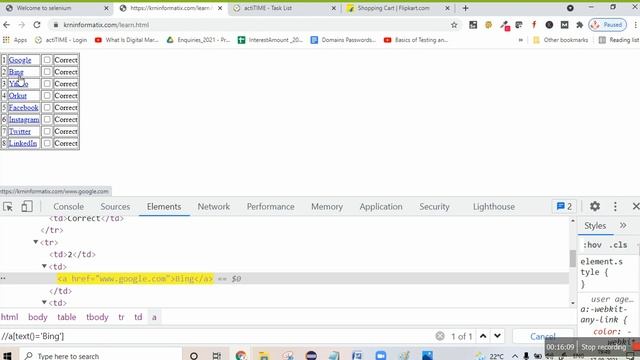Image resolution: width=640 pixels, height=360 pixels.
Task: Go to next search match arrow
Action: [497, 336]
